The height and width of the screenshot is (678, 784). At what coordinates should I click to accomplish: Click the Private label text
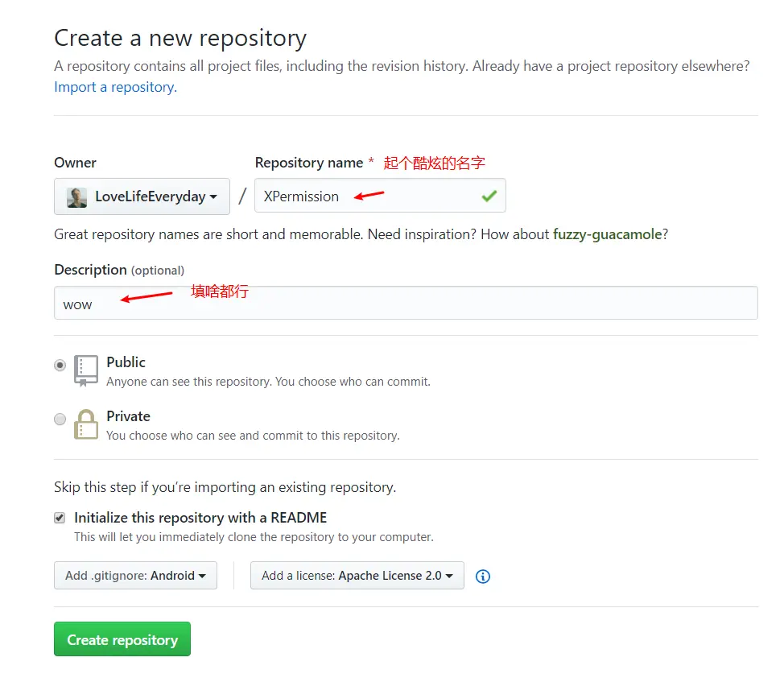pos(129,416)
